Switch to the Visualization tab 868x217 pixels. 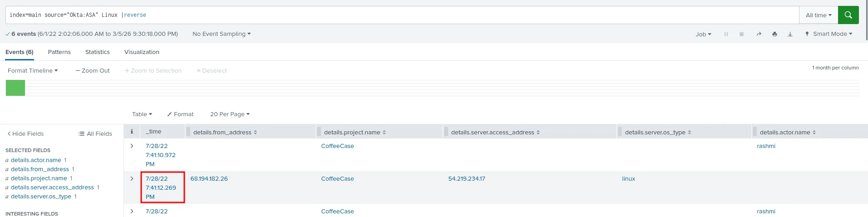coord(142,52)
